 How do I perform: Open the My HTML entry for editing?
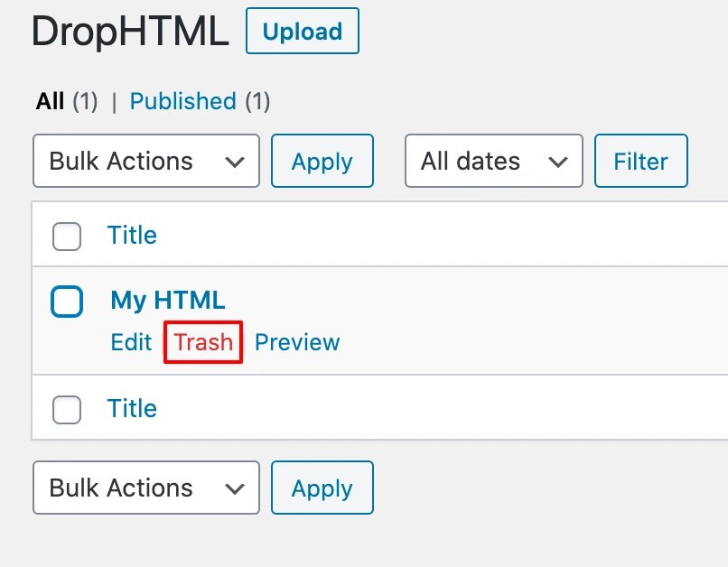(x=166, y=300)
